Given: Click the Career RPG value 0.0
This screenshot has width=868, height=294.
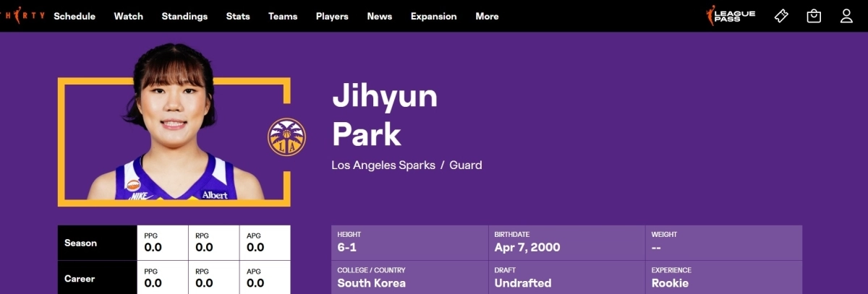Looking at the screenshot, I should [x=204, y=283].
